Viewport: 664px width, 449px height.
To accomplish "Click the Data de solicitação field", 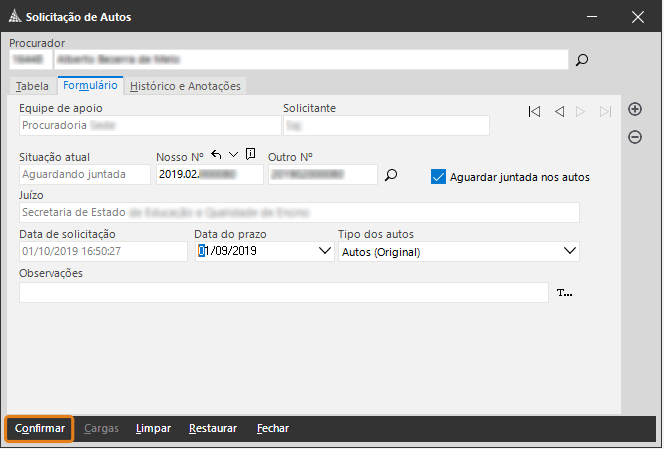I will click(103, 251).
